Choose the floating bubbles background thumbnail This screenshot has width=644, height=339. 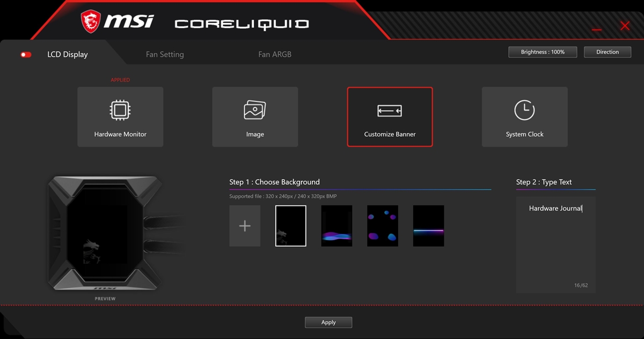(383, 226)
